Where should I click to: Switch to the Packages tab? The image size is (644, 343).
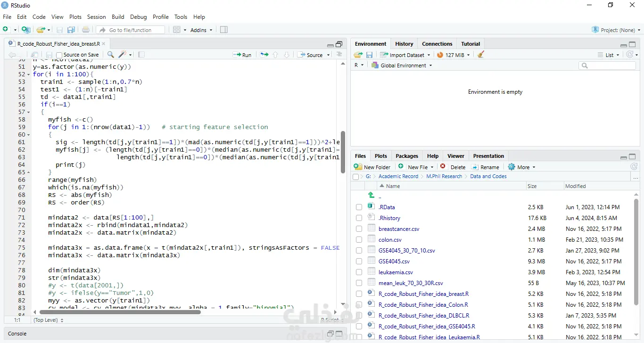pyautogui.click(x=407, y=156)
